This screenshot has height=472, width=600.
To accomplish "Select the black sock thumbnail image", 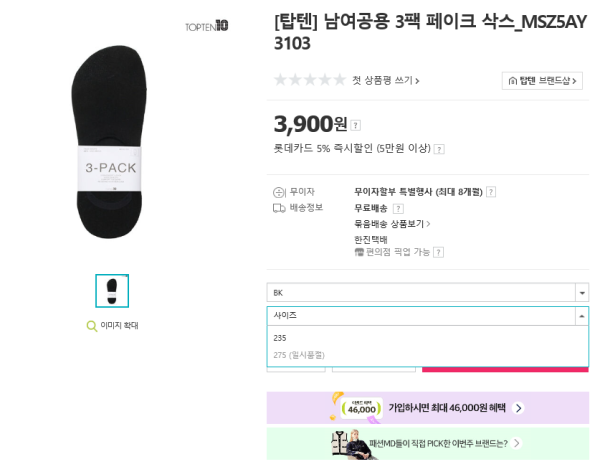I will point(112,291).
